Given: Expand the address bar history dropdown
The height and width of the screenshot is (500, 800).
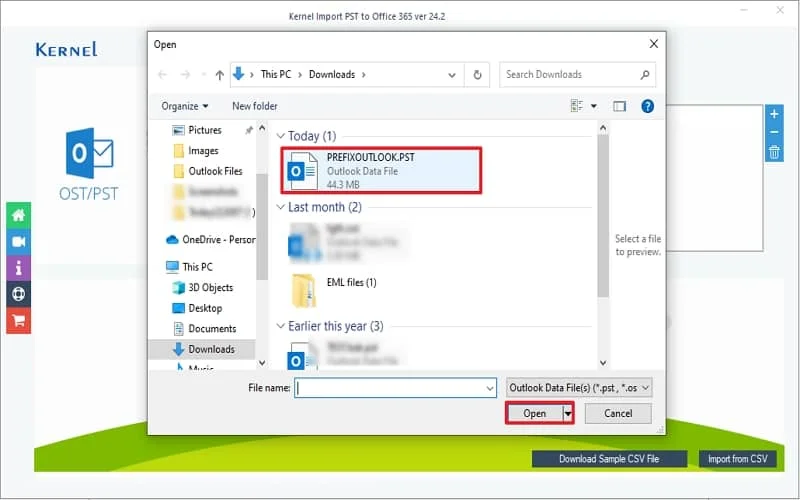Looking at the screenshot, I should [x=452, y=75].
